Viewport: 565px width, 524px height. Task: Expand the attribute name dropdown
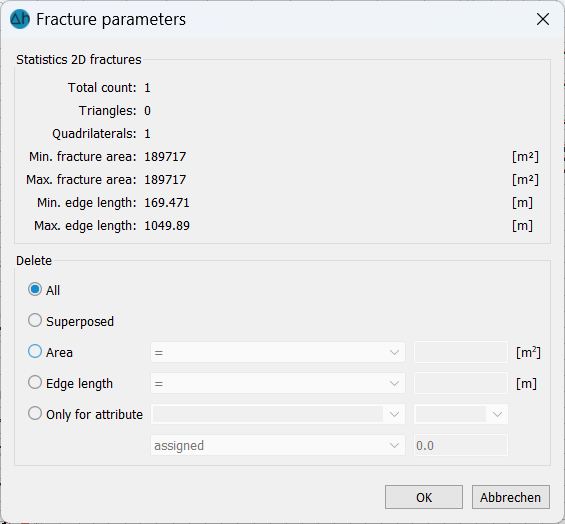(278, 414)
